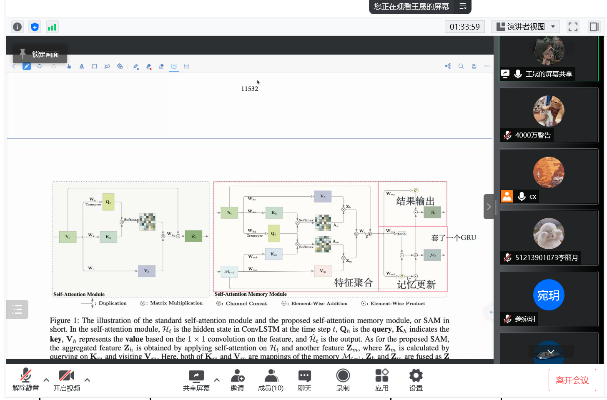Click the blue security shield icon
The image size is (607, 400).
coord(35,26)
